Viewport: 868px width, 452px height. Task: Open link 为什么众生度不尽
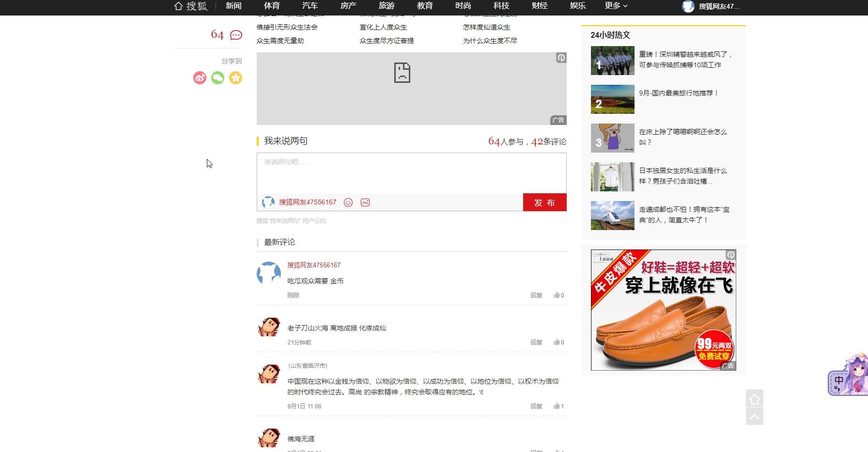click(x=490, y=41)
